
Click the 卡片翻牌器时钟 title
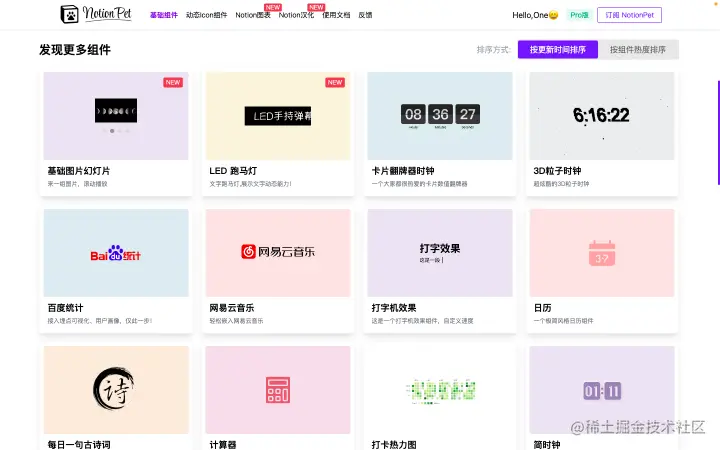pos(403,171)
